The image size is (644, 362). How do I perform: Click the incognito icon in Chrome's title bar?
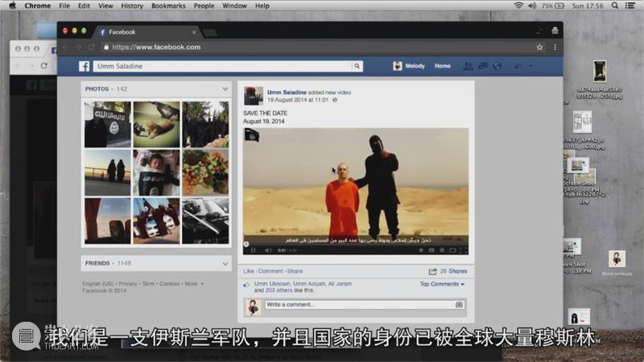pos(555,31)
